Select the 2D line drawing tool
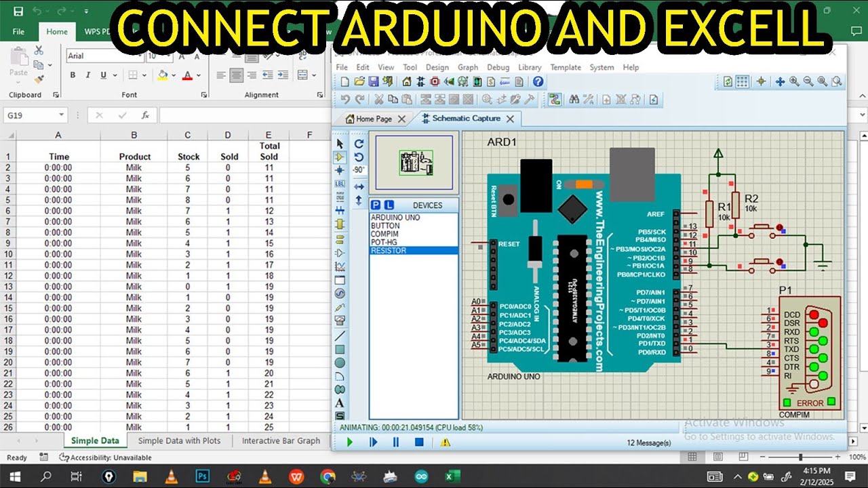 (340, 335)
